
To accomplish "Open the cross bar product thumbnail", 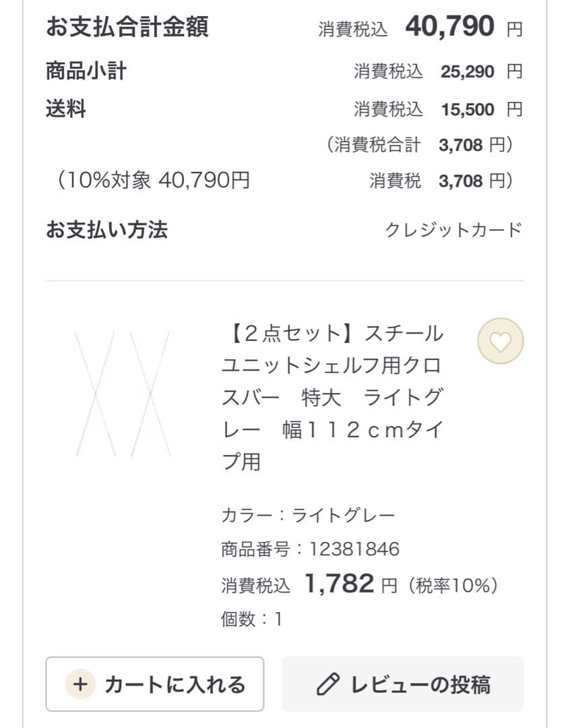I will 123,394.
